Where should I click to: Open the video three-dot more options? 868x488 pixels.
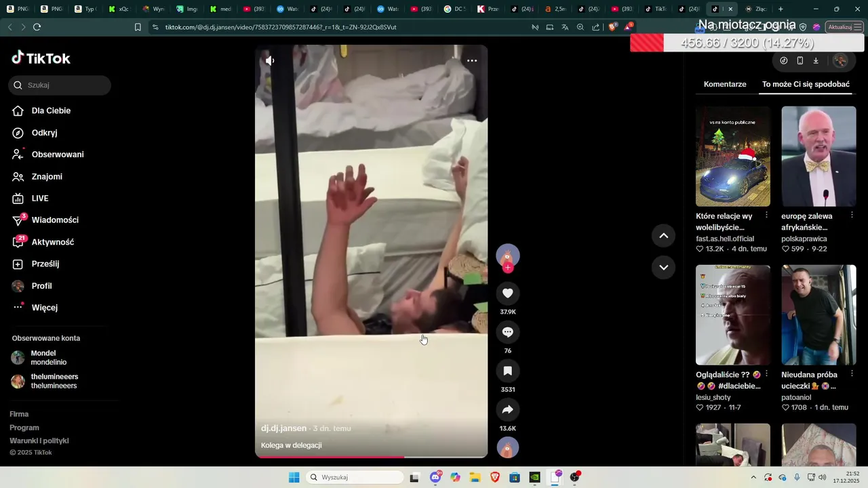click(x=472, y=61)
